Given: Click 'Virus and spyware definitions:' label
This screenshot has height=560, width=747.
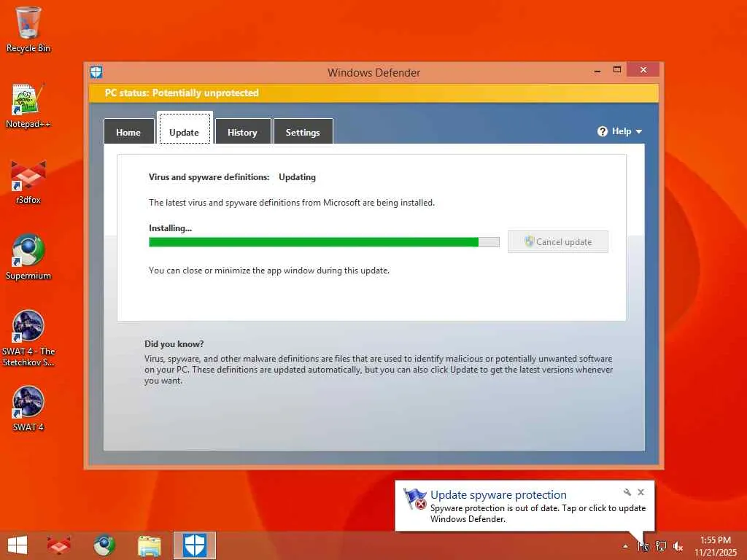Looking at the screenshot, I should [x=209, y=177].
